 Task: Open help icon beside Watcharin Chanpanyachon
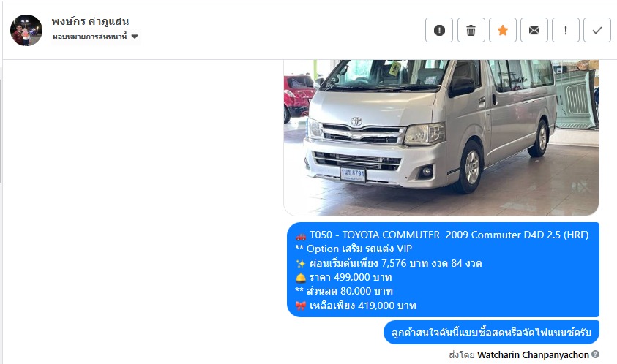click(595, 354)
